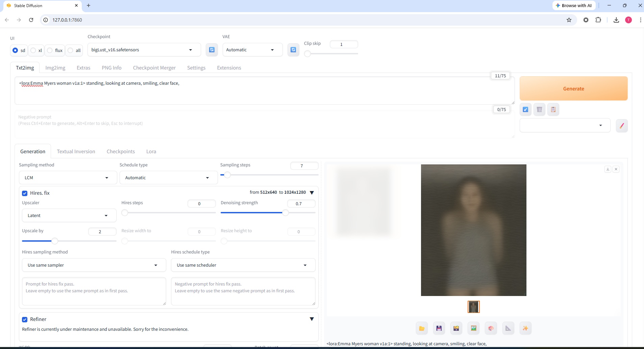644x349 pixels.
Task: Open the Upscaler Latent dropdown
Action: tap(69, 215)
